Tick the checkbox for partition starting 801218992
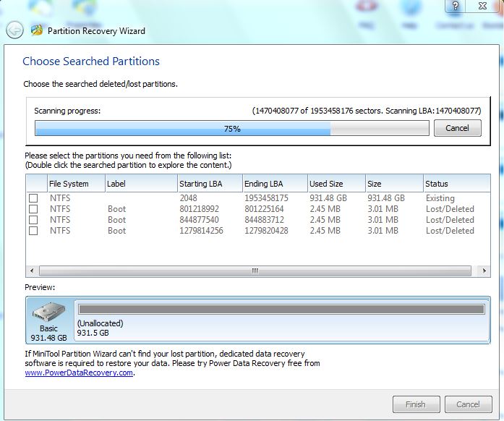The image size is (504, 421). point(33,209)
